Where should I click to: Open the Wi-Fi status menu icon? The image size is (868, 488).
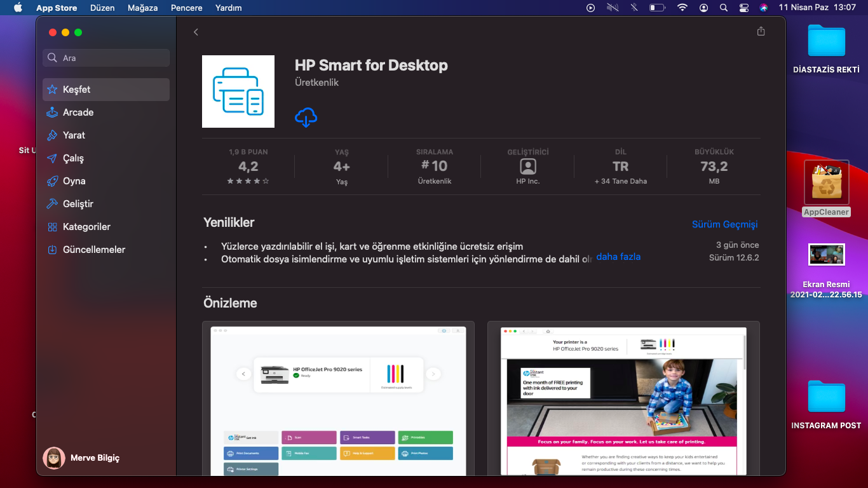coord(682,8)
